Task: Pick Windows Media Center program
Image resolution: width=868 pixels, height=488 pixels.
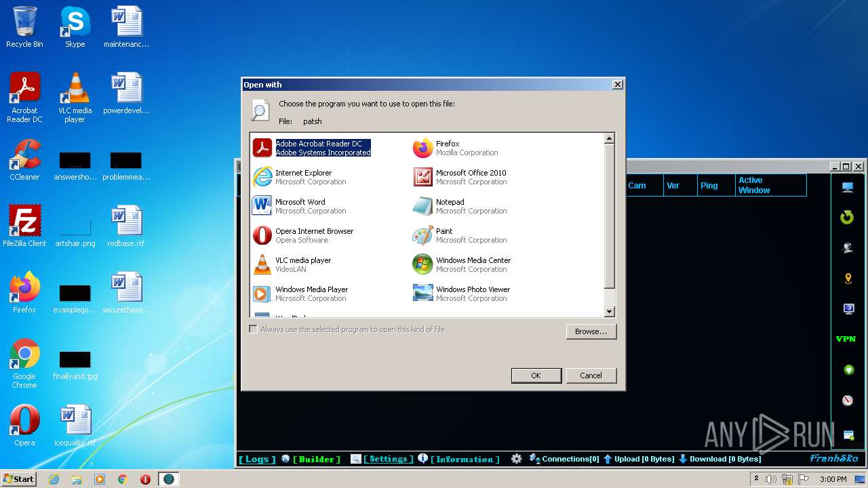Action: [462, 264]
